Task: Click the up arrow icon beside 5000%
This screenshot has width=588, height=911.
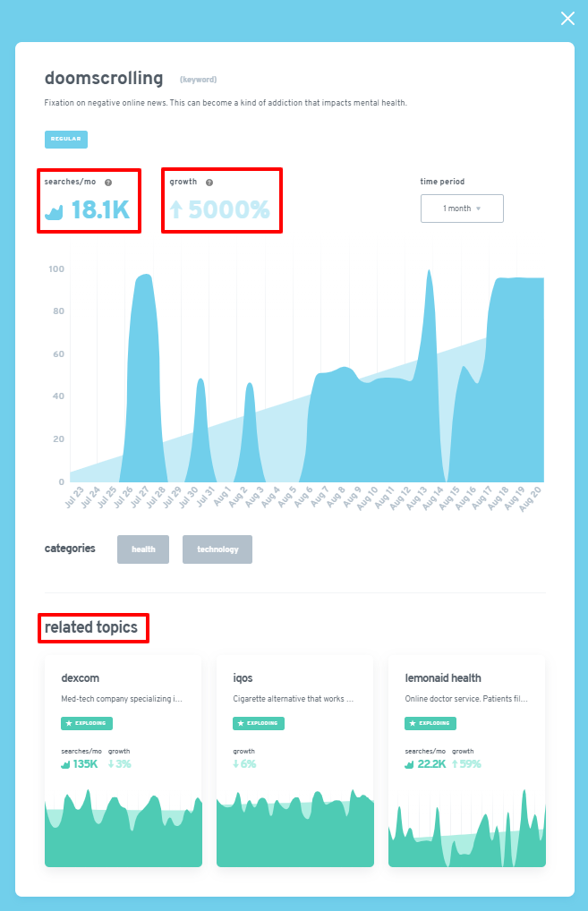Action: (176, 209)
